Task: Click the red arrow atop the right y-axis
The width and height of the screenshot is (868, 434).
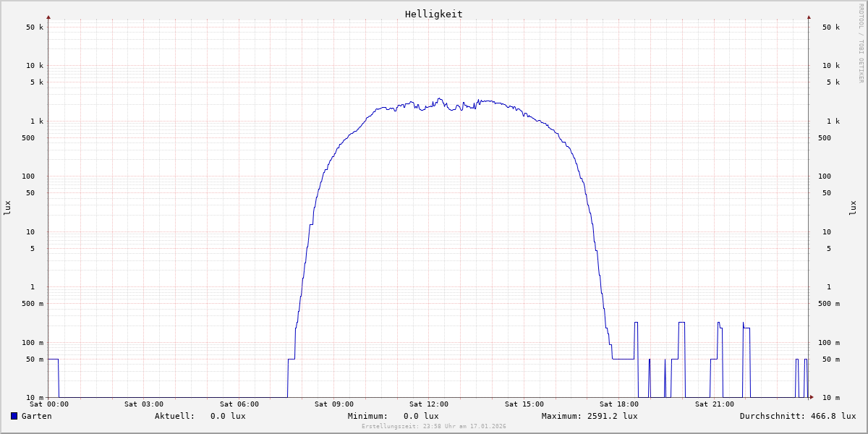Action: (x=809, y=17)
